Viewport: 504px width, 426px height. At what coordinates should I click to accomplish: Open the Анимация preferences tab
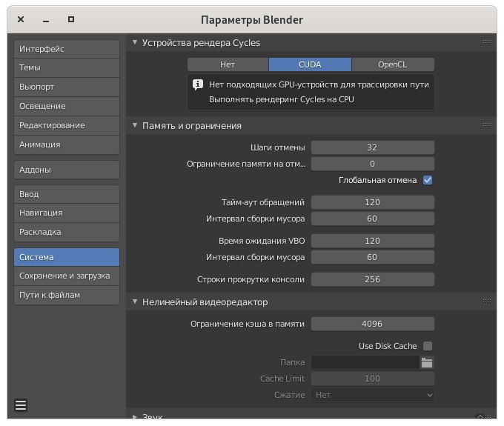pos(67,144)
